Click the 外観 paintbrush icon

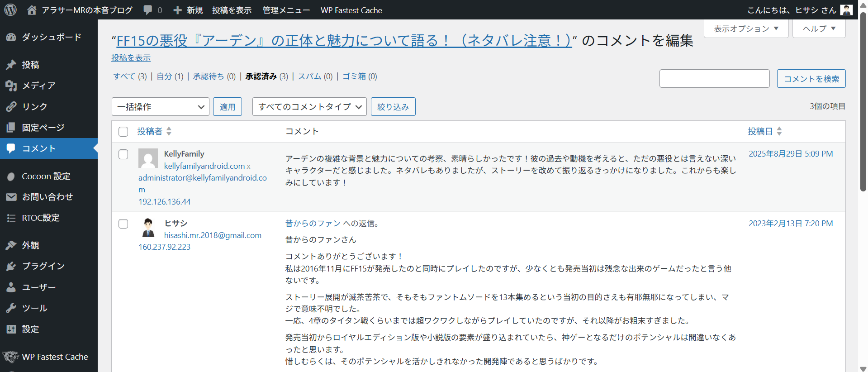pyautogui.click(x=11, y=245)
